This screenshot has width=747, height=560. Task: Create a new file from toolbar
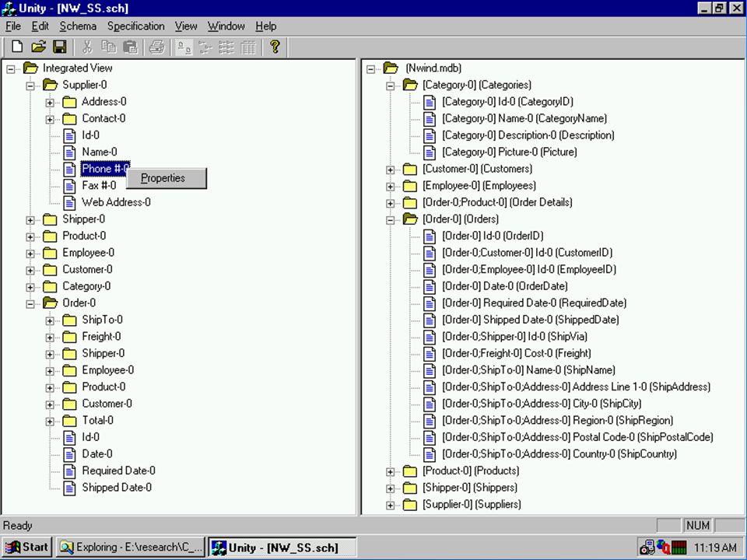(17, 47)
